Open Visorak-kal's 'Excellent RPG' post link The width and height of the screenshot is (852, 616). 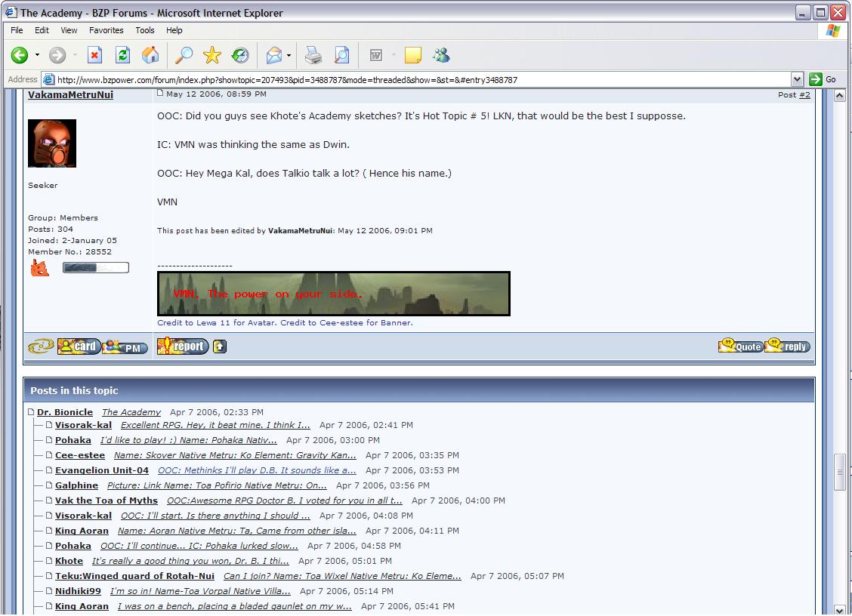click(x=215, y=425)
